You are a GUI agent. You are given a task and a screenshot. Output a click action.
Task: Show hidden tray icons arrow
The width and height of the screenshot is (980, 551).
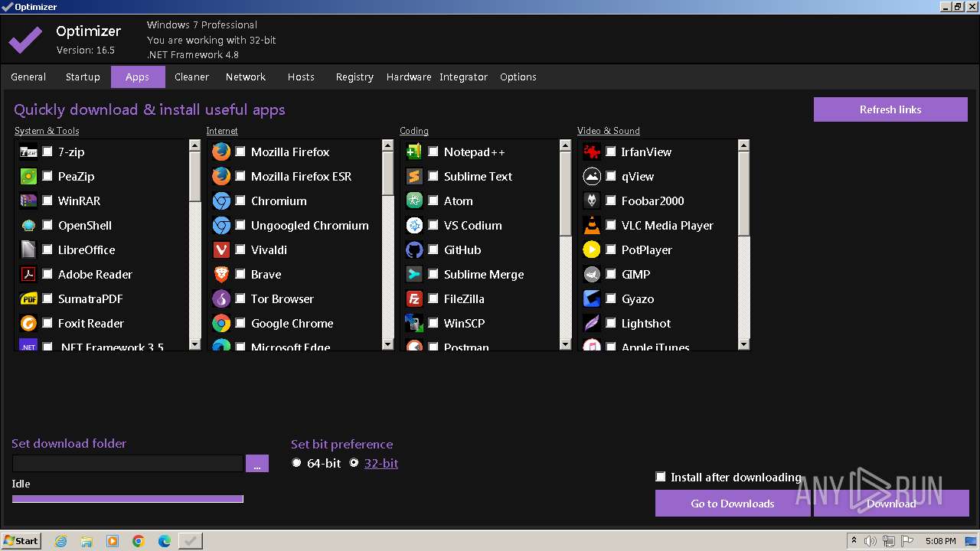click(x=854, y=541)
